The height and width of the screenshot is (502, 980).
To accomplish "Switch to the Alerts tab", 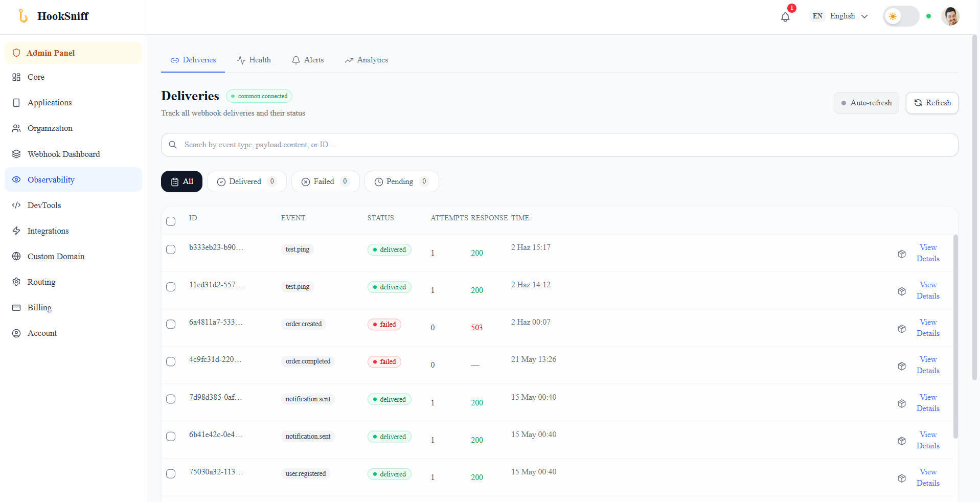I will 308,60.
